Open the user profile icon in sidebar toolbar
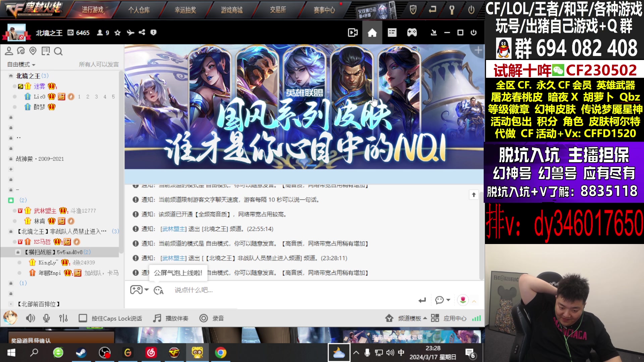The height and width of the screenshot is (362, 644). (x=9, y=51)
